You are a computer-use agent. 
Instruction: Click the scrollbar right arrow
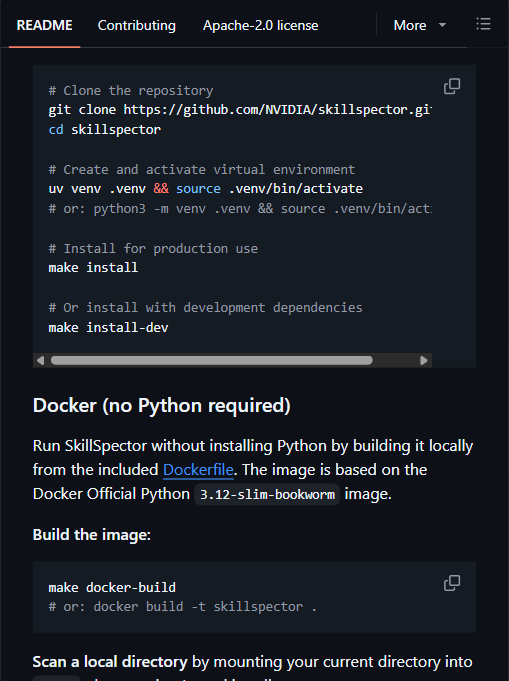(x=424, y=360)
